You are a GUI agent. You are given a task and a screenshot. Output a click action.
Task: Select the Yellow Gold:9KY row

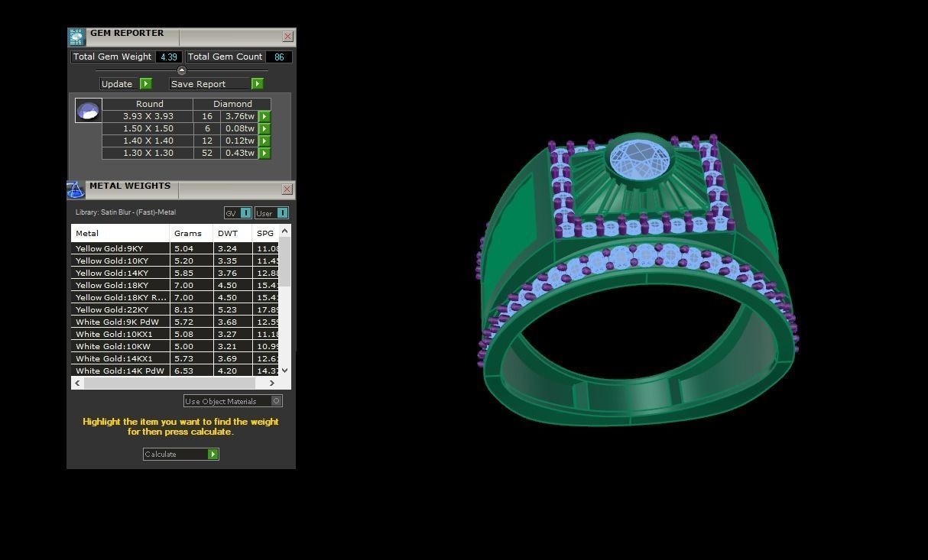click(176, 248)
